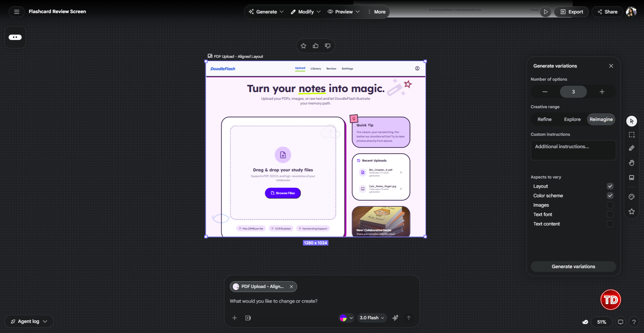Switch creative range to Refine
This screenshot has width=644, height=333.
[544, 119]
